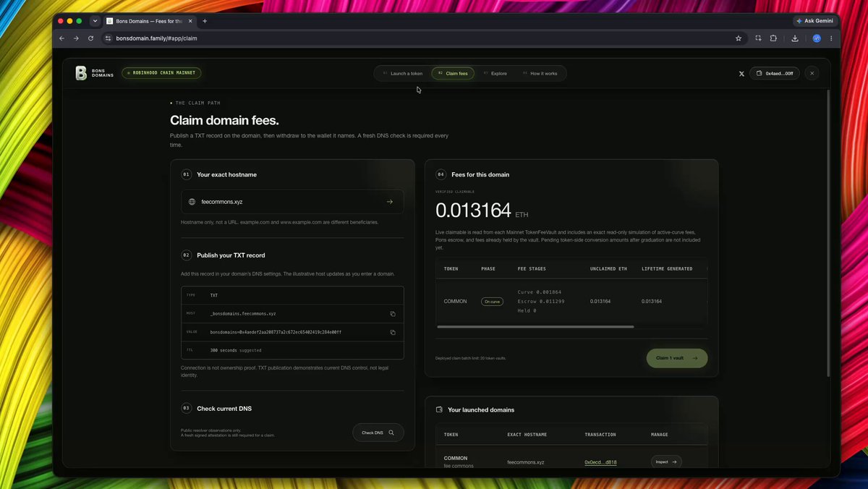Click the Claim 1 vault button

(677, 358)
